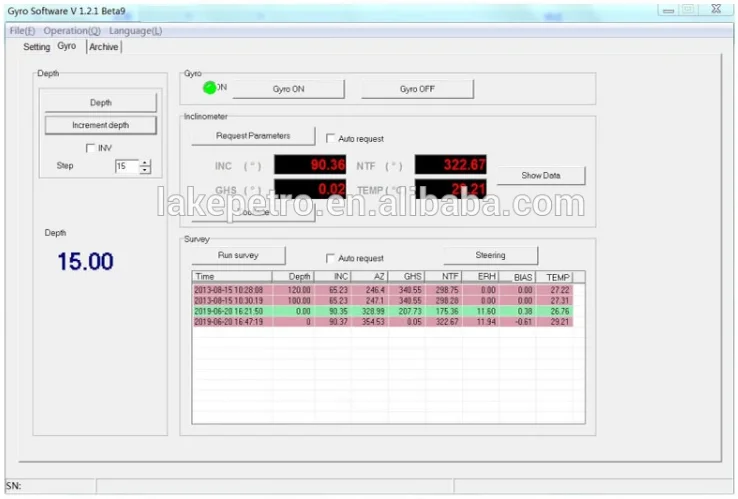Click the SN status bar field

tap(50, 486)
